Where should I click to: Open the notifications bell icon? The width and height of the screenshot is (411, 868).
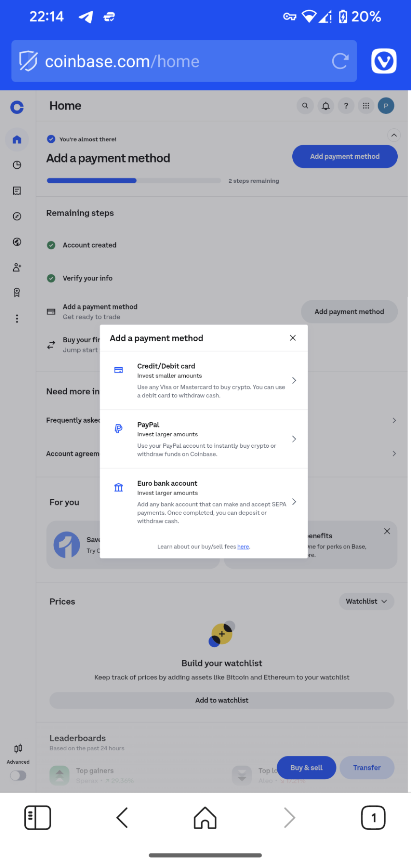click(326, 106)
